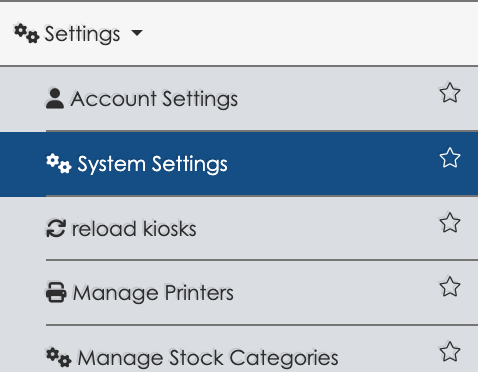This screenshot has width=488, height=372.
Task: Mark Manage Printers as favorite via star
Action: [450, 287]
